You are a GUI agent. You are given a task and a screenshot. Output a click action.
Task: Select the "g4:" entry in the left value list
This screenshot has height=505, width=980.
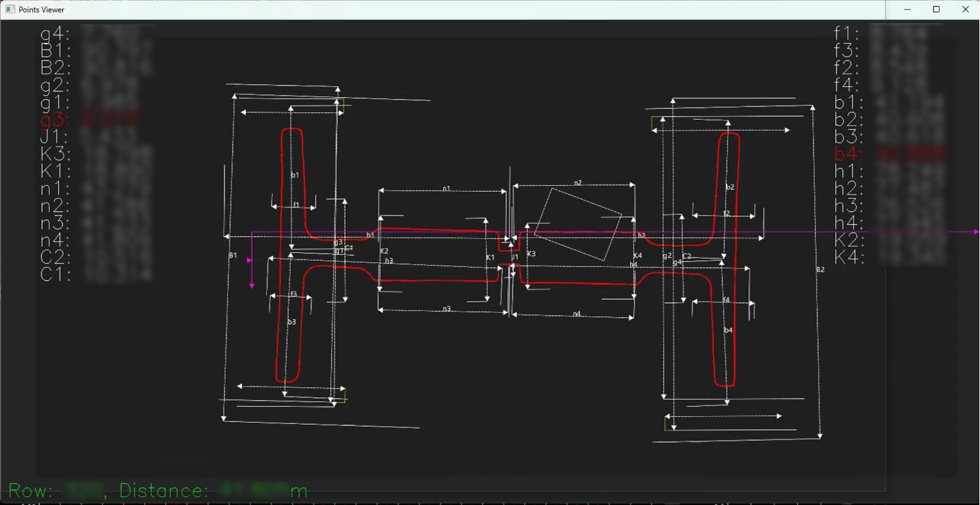pos(55,33)
